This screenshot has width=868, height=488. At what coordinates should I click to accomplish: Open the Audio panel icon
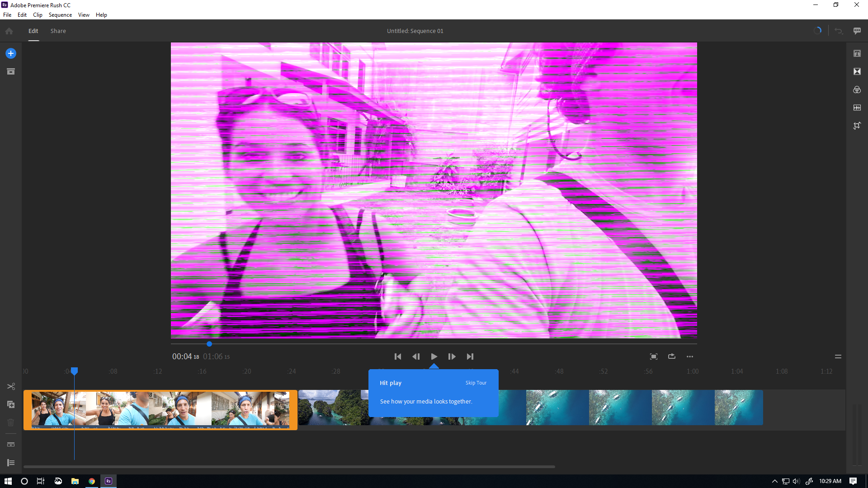[x=857, y=108]
